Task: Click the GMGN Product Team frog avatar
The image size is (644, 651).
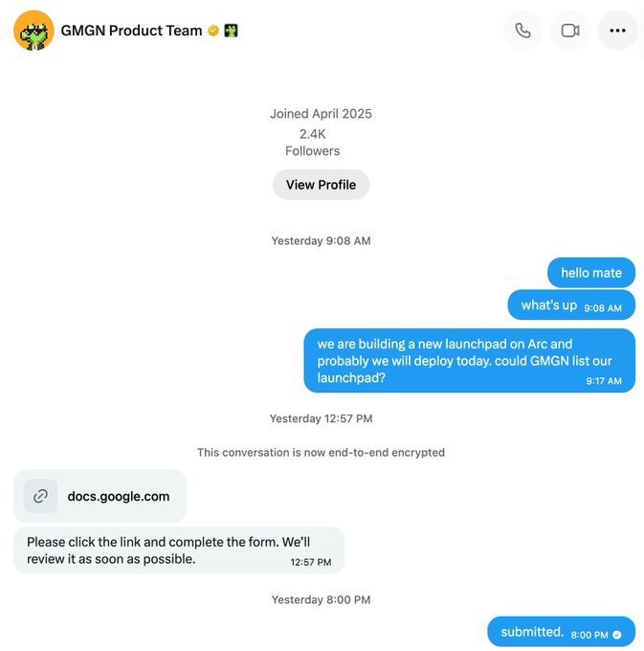Action: pyautogui.click(x=33, y=31)
